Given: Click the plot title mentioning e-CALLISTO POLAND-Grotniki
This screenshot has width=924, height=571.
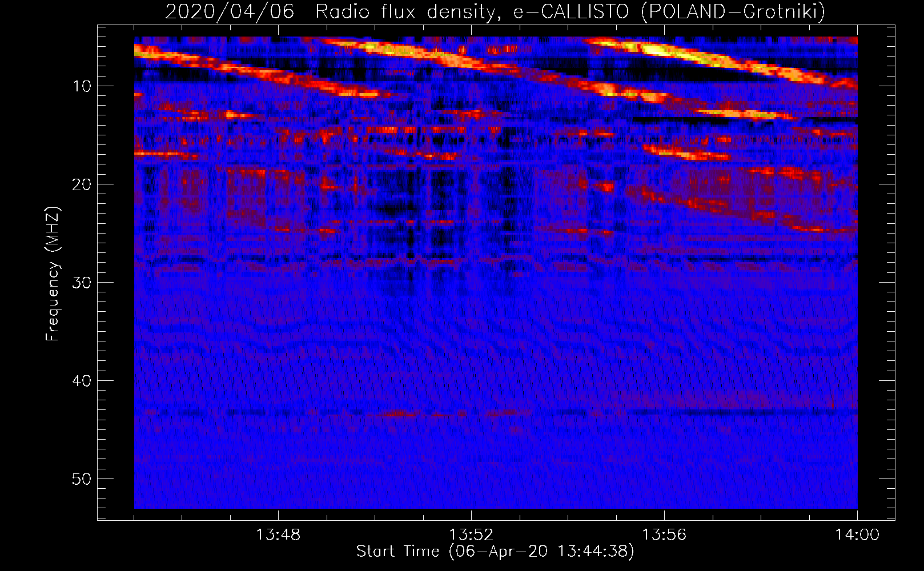Looking at the screenshot, I should (x=495, y=11).
